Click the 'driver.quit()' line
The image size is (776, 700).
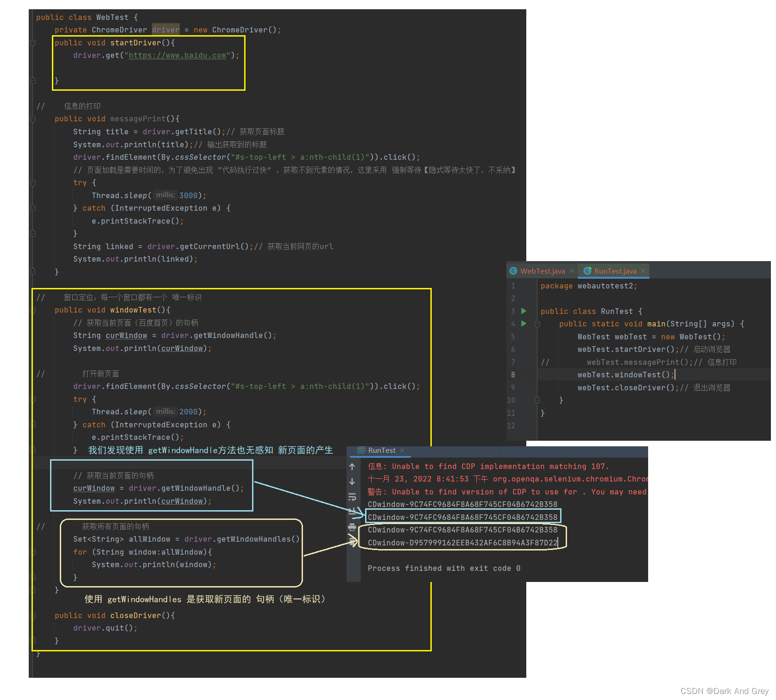coord(105,628)
